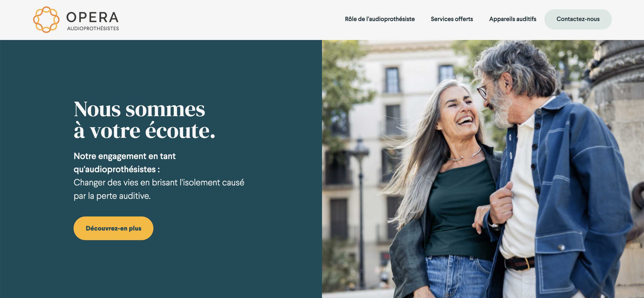
Task: Click the building's top window in photo
Action: coord(392,80)
